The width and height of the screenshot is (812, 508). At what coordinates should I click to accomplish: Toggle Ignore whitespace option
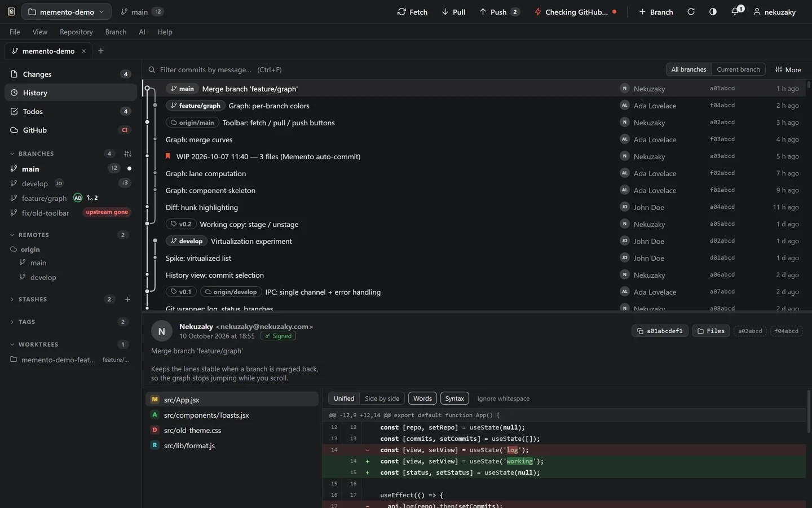pos(504,398)
